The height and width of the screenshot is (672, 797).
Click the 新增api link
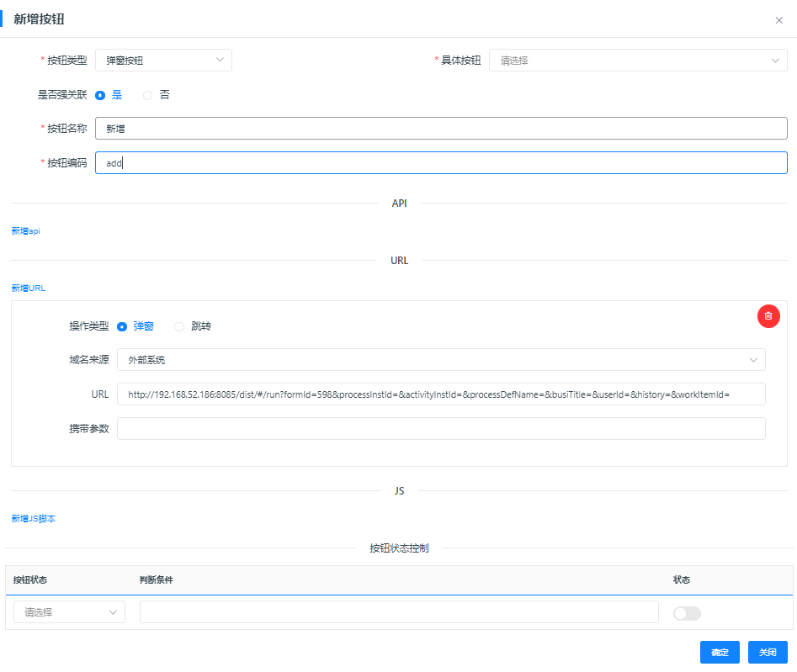25,231
